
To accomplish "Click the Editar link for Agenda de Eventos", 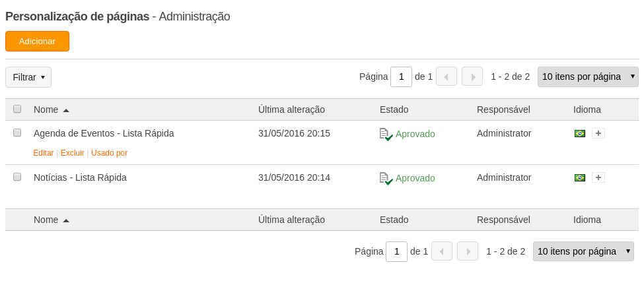I will point(44,153).
